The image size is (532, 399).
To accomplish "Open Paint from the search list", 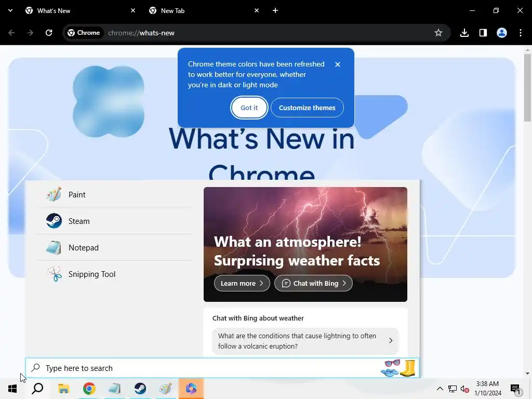I will pyautogui.click(x=114, y=195).
